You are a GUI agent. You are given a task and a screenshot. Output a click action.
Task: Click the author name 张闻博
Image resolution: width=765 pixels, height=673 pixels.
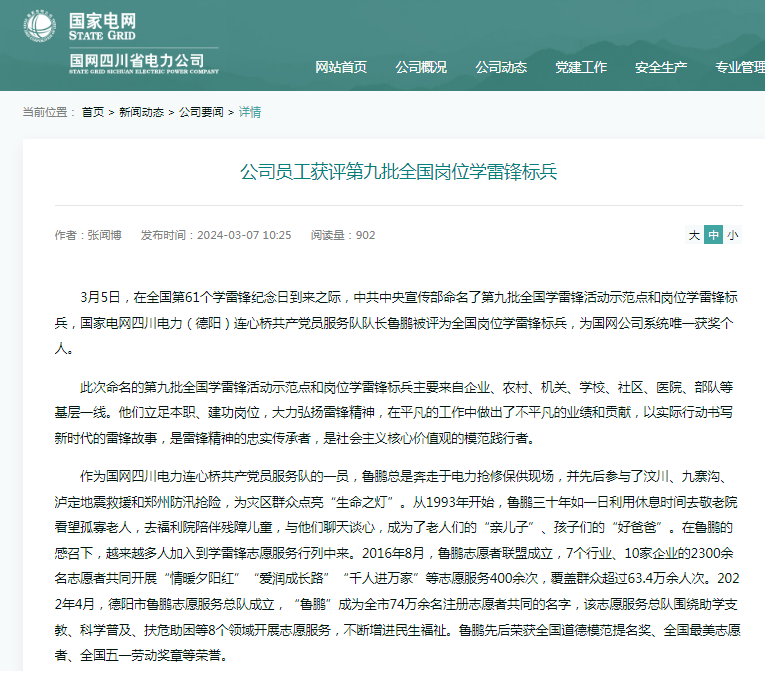[104, 235]
